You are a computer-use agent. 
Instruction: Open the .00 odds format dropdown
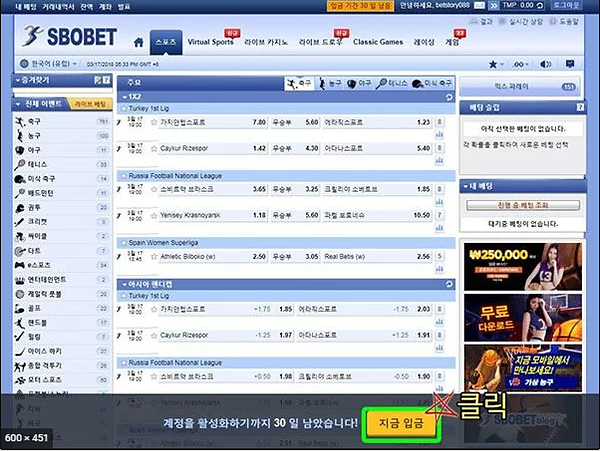coord(520,64)
